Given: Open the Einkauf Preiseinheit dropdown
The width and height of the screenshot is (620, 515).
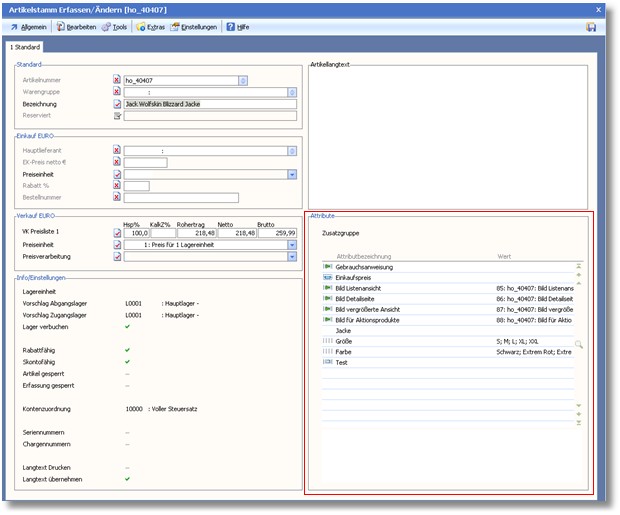Looking at the screenshot, I should (x=292, y=174).
